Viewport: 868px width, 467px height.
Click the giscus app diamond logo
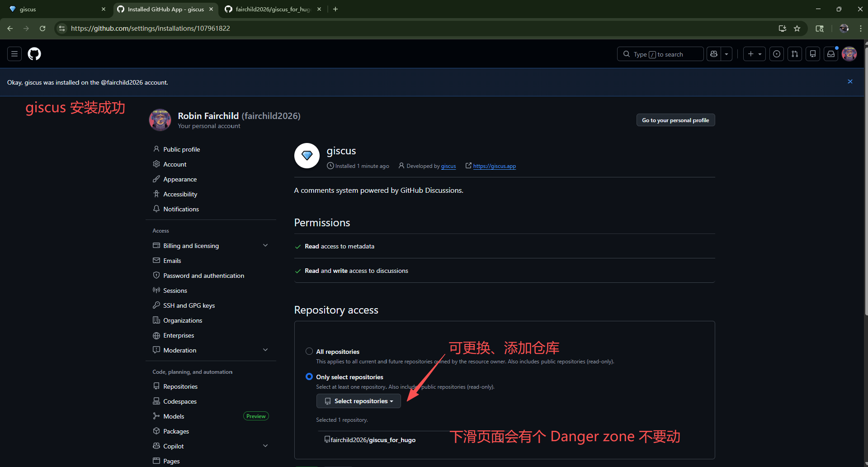click(307, 156)
